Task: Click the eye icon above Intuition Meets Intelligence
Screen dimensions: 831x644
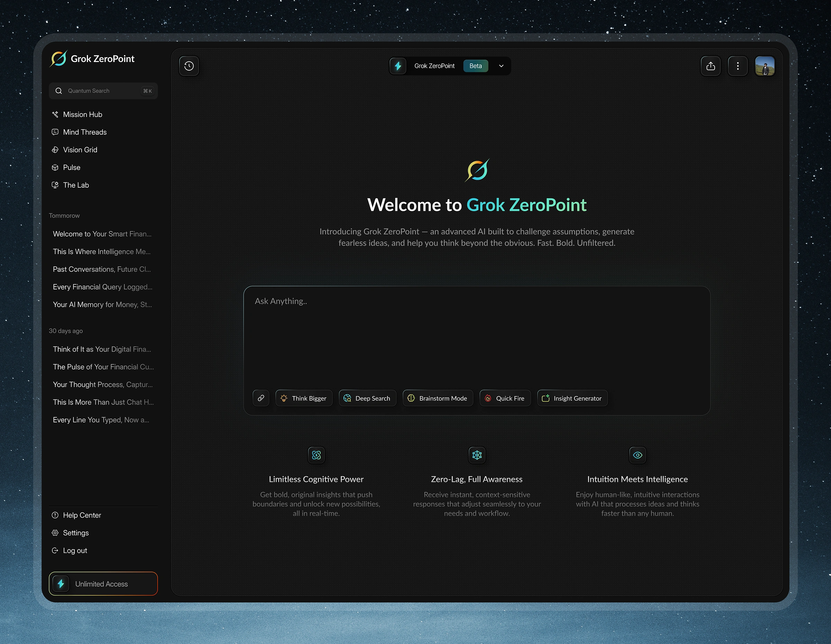Action: (x=637, y=455)
